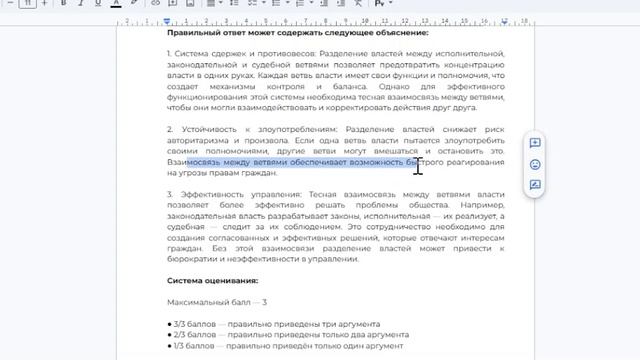Click the heading "Правильный ответ может содержать следующее объяснение:"

298,33
